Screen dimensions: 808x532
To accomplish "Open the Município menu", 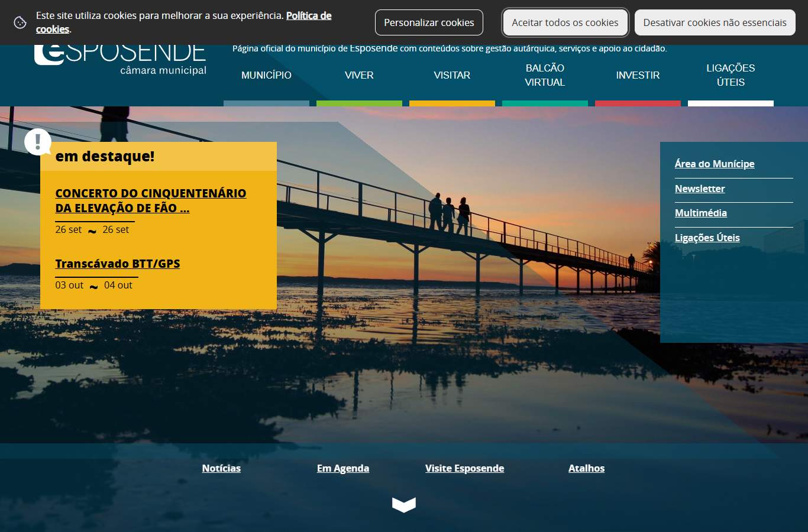I will tap(266, 75).
